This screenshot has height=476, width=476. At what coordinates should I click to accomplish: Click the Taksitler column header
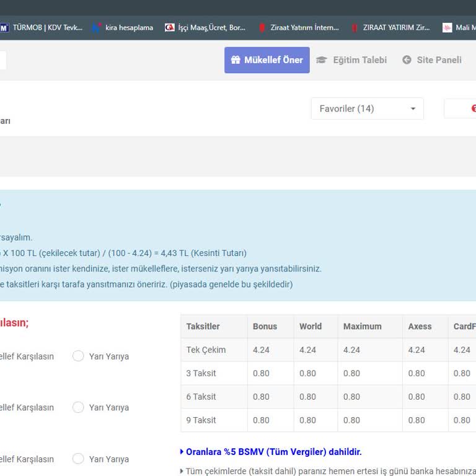coord(203,327)
